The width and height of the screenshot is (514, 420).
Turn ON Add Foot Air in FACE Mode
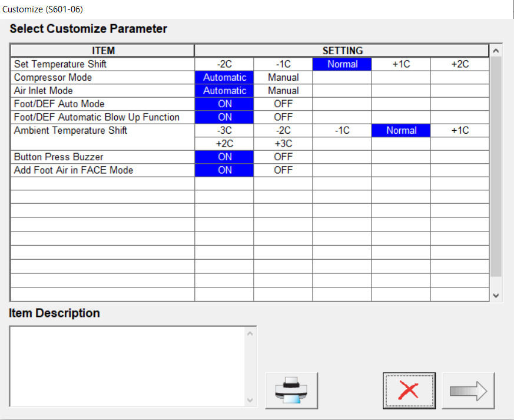224,170
